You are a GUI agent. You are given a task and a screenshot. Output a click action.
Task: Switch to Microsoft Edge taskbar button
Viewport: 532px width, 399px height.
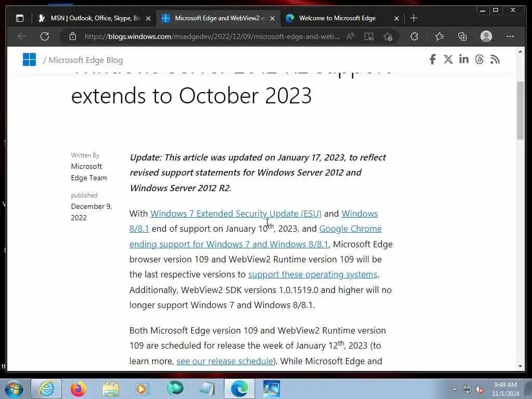[x=239, y=389]
